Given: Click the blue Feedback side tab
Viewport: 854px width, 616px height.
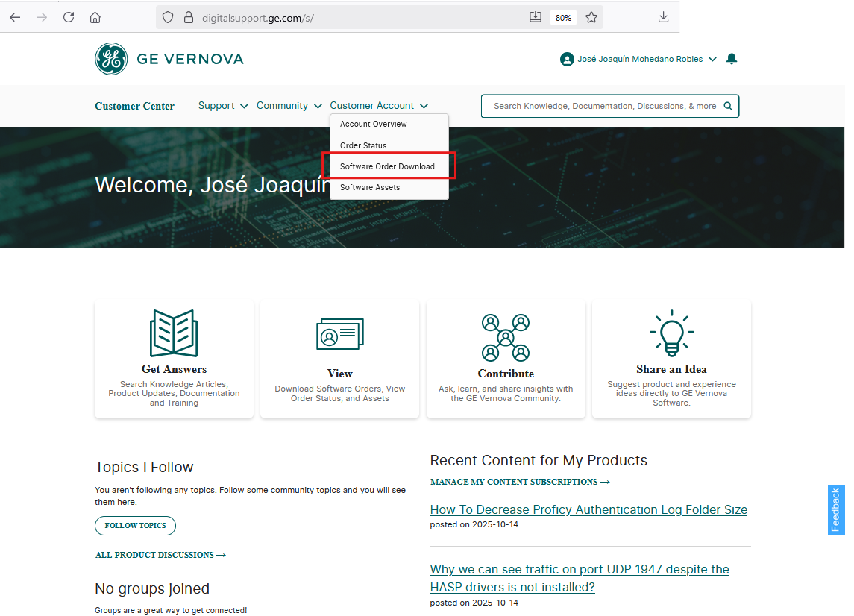Looking at the screenshot, I should [836, 510].
